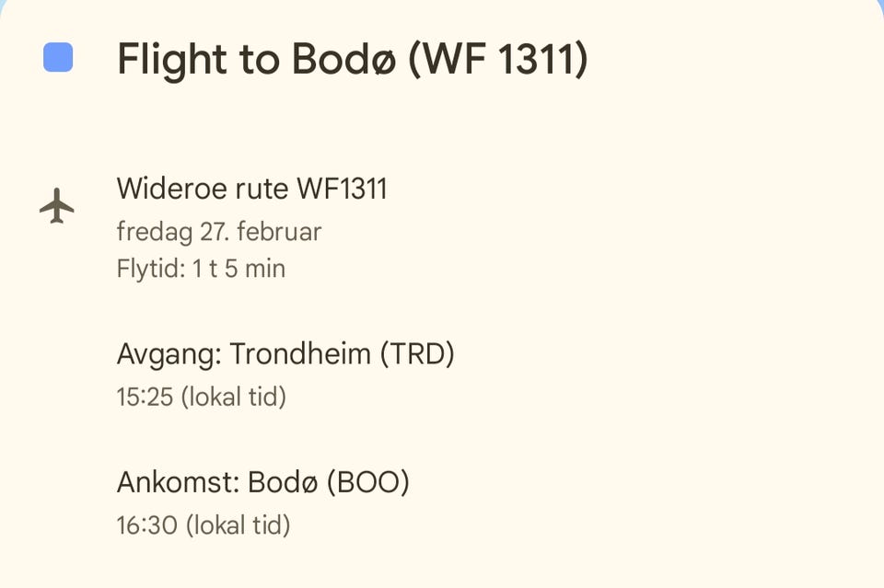Select the event title Flight to Bodø

[x=351, y=60]
